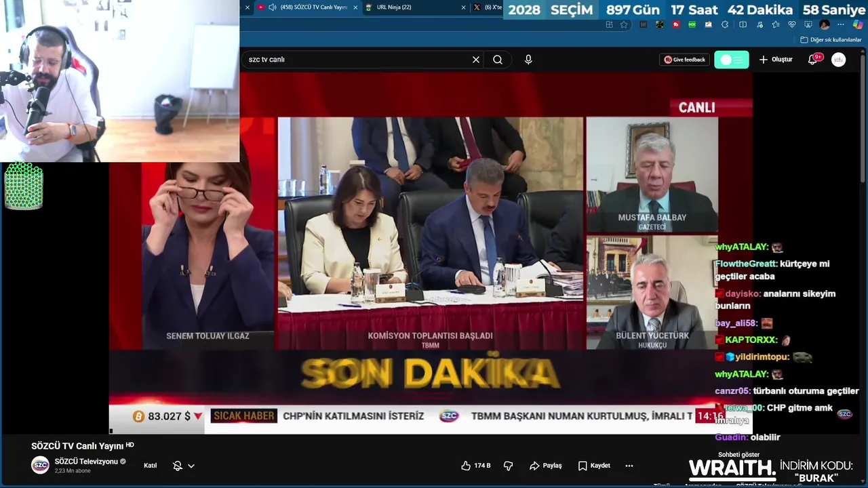Launch Copilot from Edge toolbar
This screenshot has height=488, width=868.
[x=858, y=24]
